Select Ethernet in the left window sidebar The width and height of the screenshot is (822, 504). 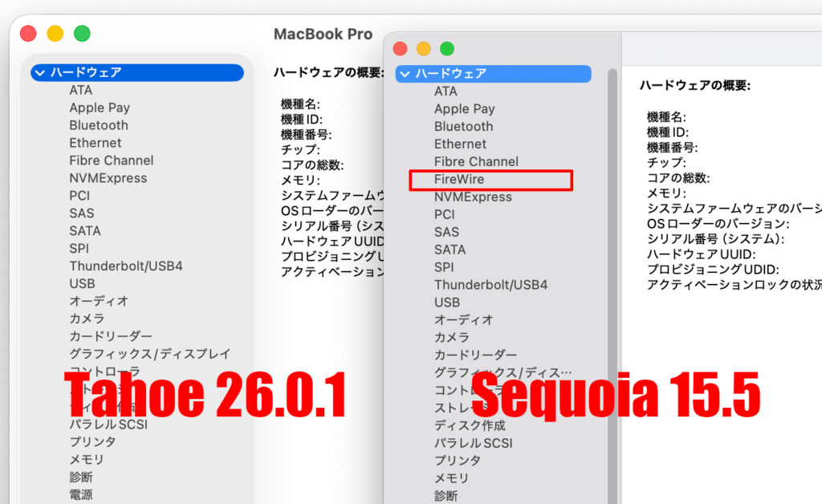[96, 143]
